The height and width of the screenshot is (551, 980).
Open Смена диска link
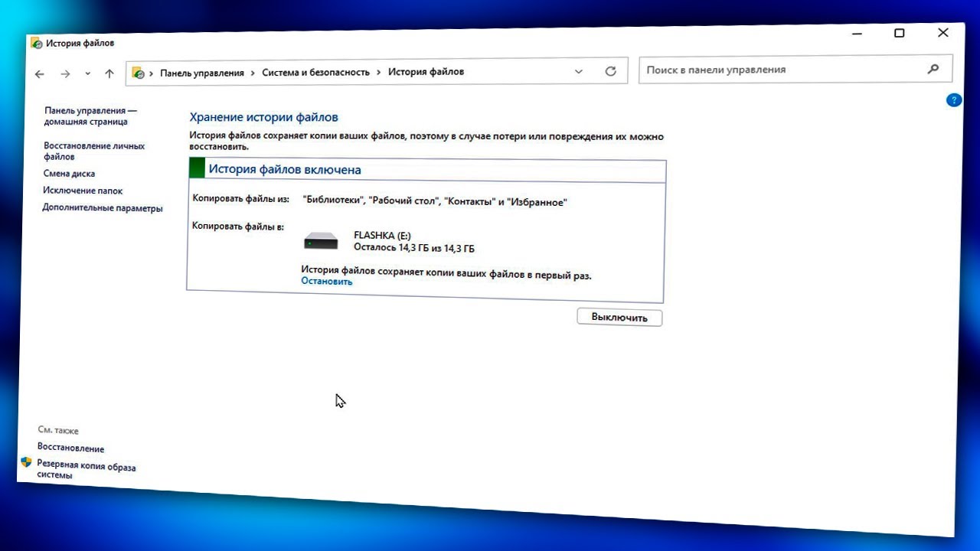pos(69,174)
